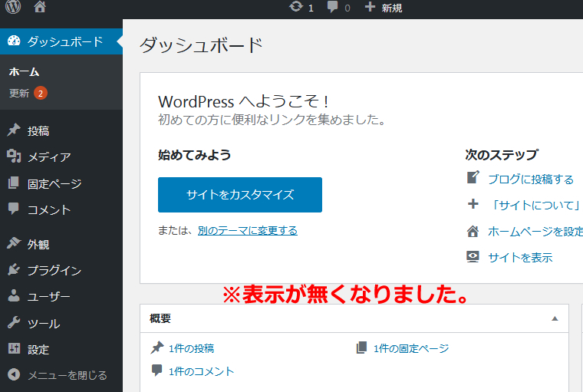This screenshot has width=583, height=392.
Task: Click the dashboard gauge icon
Action: (14, 41)
